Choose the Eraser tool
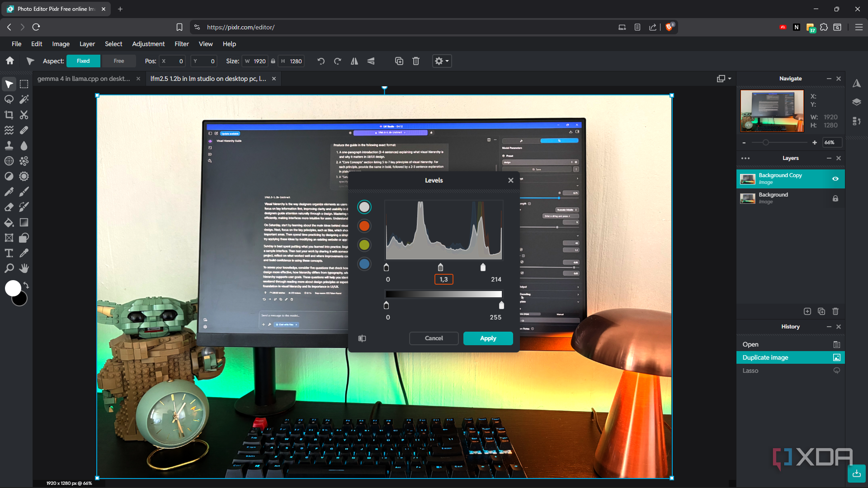Image resolution: width=868 pixels, height=488 pixels. coord(9,207)
